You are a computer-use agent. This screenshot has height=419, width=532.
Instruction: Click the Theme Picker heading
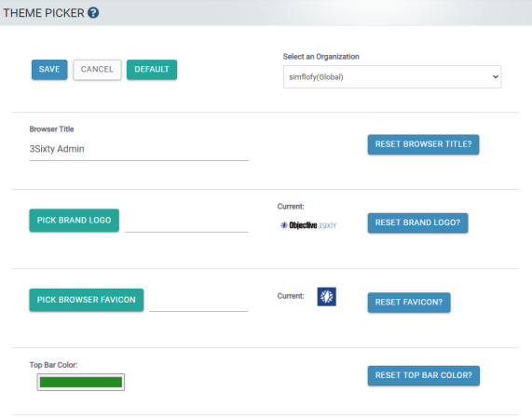(x=44, y=13)
